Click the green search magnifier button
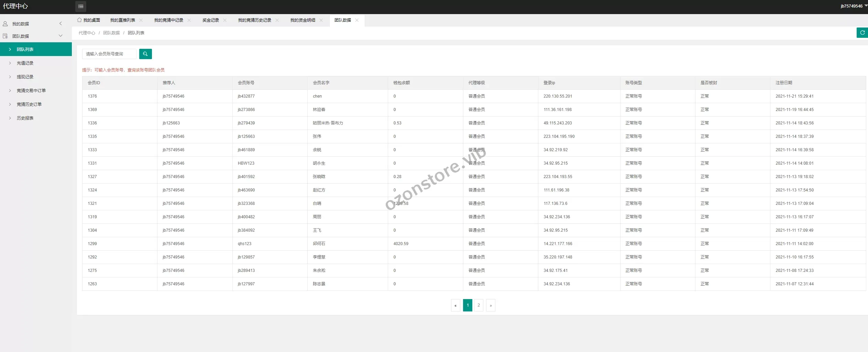Viewport: 868px width, 352px height. pos(145,54)
